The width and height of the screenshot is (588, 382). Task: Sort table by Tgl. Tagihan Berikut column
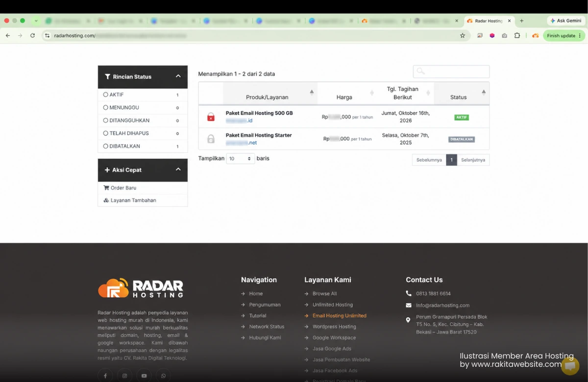point(406,93)
